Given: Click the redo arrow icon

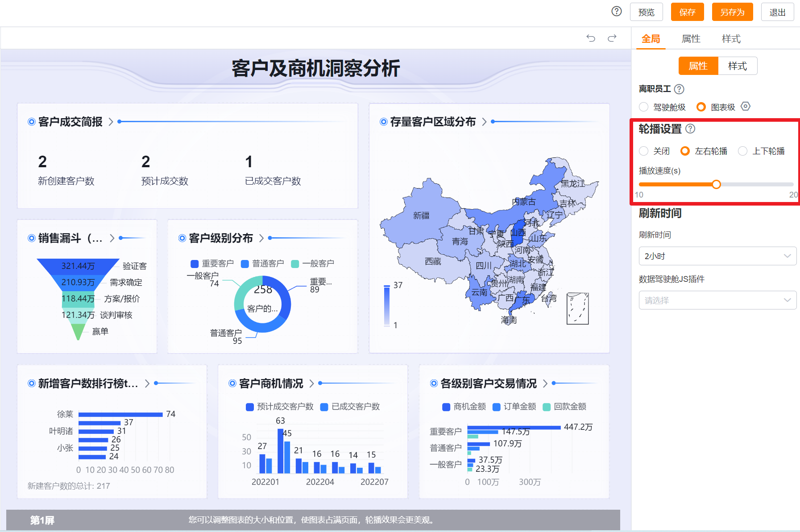Looking at the screenshot, I should [x=612, y=38].
